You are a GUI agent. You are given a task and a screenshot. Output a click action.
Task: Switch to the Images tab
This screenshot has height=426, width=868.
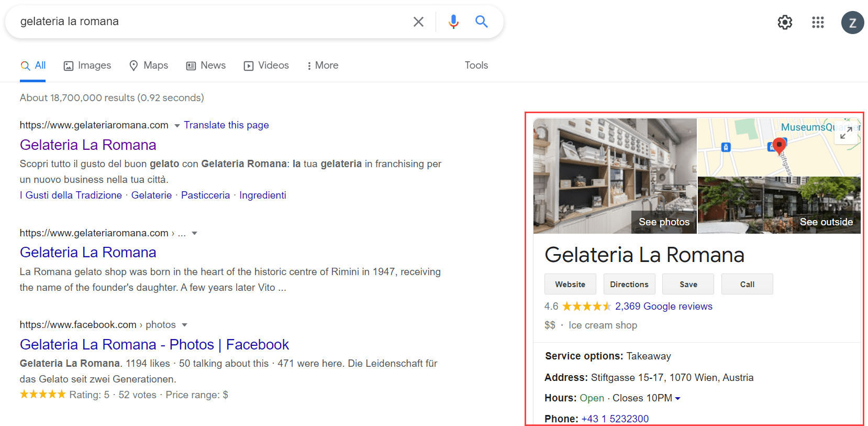coord(87,65)
